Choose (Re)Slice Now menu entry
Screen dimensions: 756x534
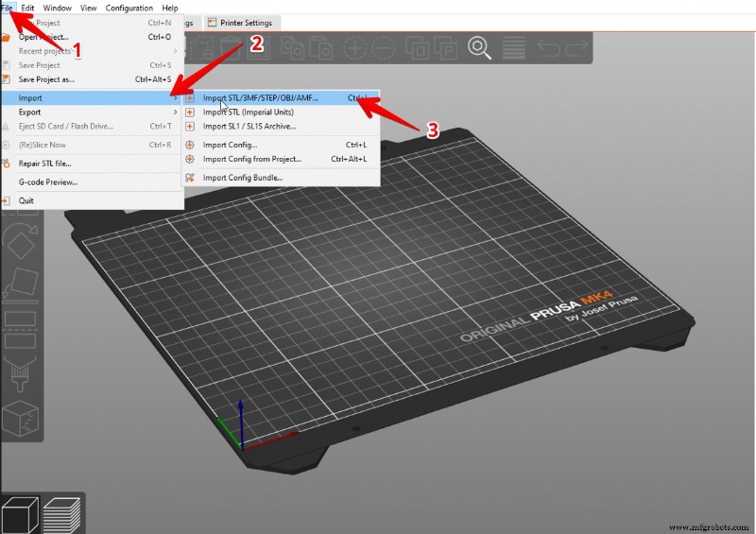pyautogui.click(x=92, y=145)
